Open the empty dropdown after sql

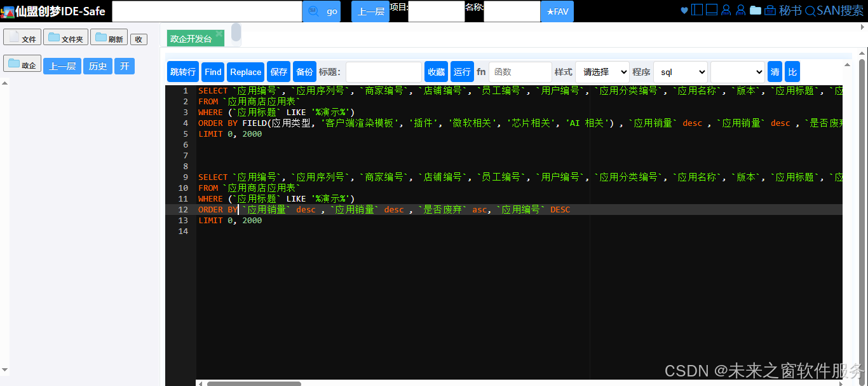pyautogui.click(x=737, y=72)
